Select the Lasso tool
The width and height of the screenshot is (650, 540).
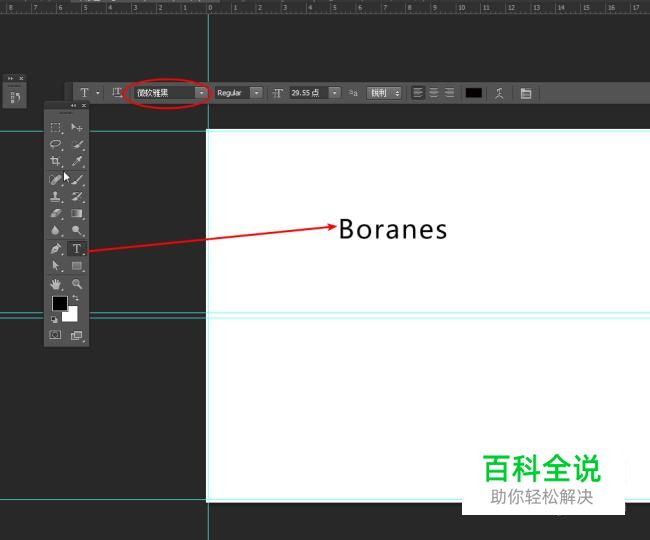55,144
